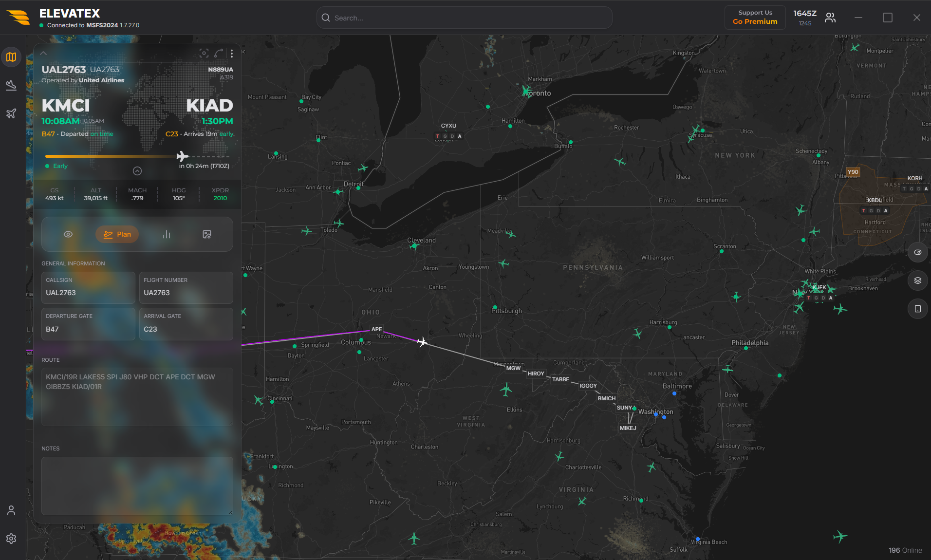931x560 pixels.
Task: Select the green aircraft west of Elkins
Action: pos(506,390)
